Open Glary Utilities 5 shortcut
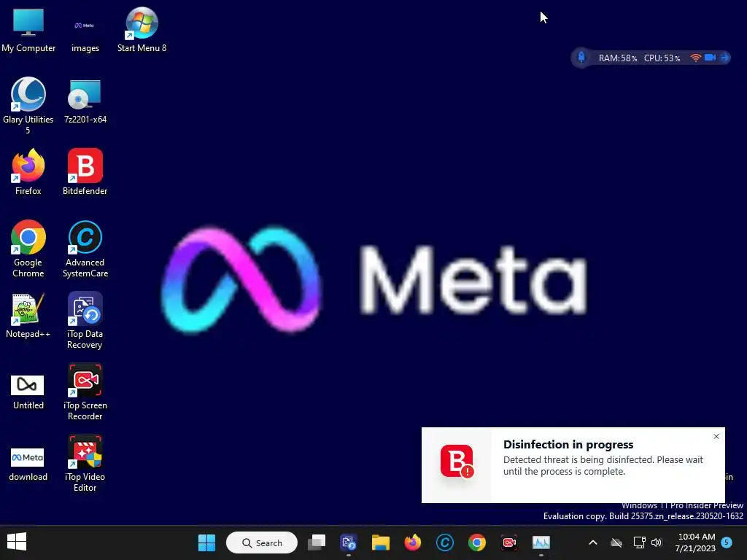The image size is (747, 560). click(x=28, y=106)
